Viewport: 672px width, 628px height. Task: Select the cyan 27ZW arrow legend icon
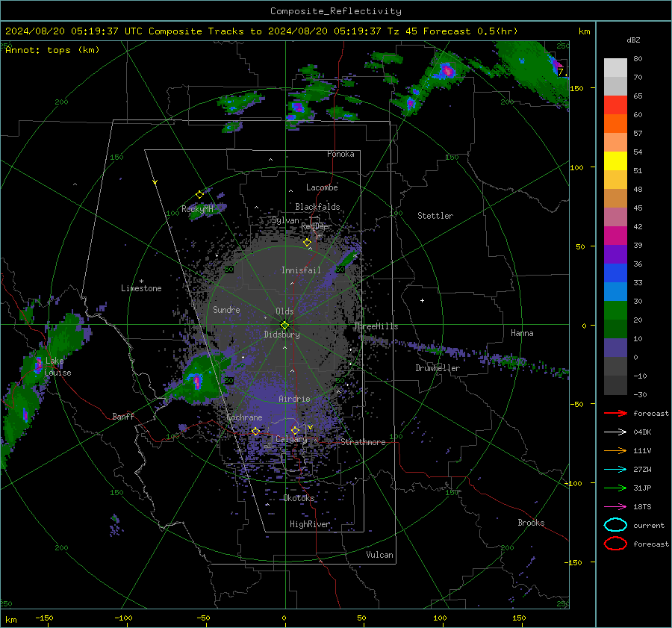tap(615, 470)
